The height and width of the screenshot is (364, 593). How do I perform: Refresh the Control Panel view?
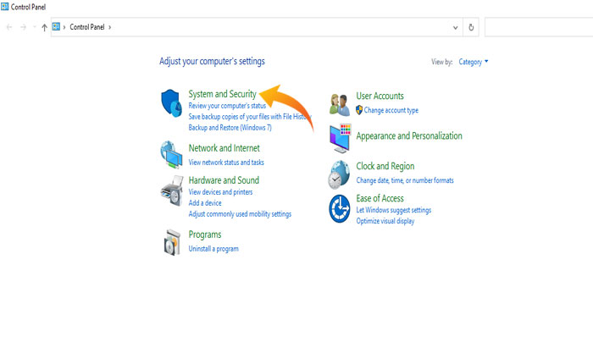tap(471, 27)
